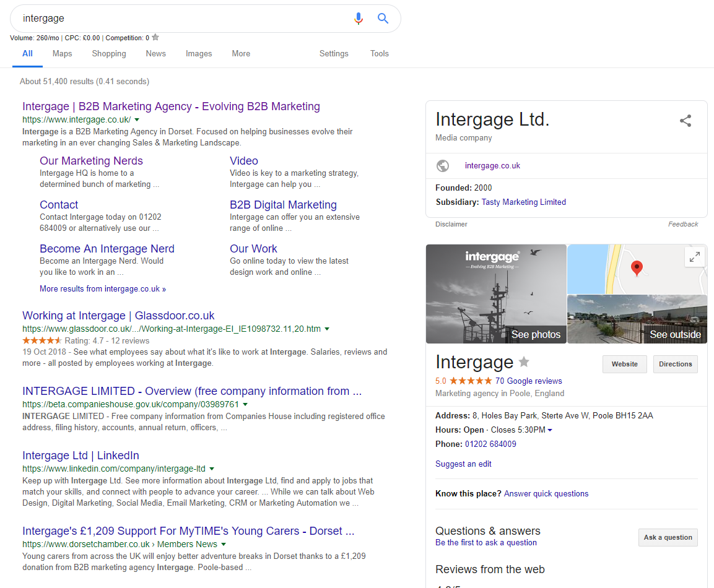The width and height of the screenshot is (714, 588).
Task: Expand the opening hours dropdown
Action: click(550, 430)
